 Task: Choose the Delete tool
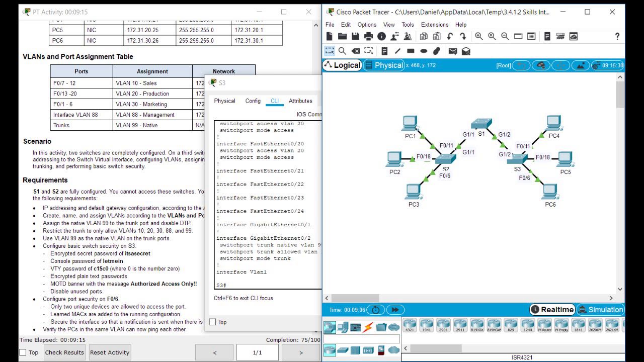(355, 51)
